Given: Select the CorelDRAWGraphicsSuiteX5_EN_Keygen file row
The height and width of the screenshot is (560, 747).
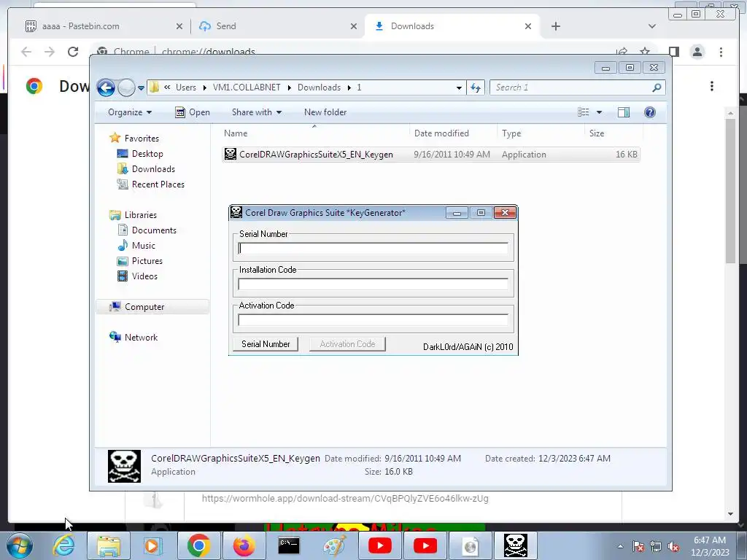Looking at the screenshot, I should [430, 155].
